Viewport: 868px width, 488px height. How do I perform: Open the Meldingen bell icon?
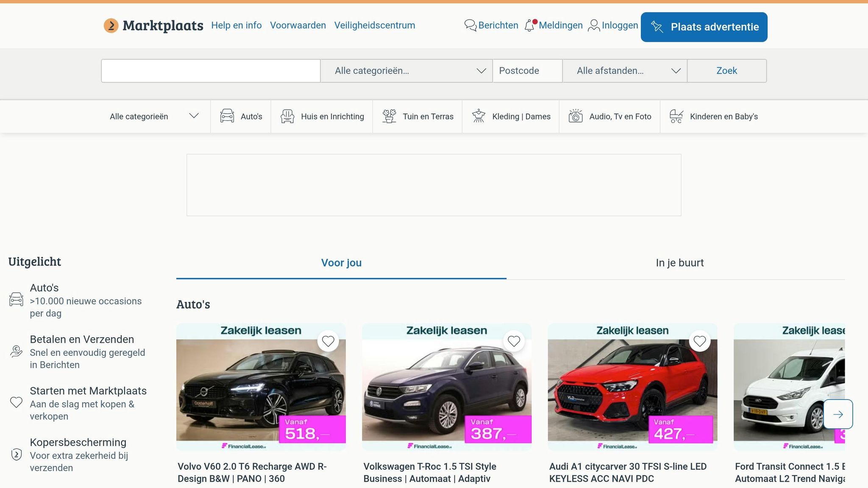pos(530,25)
